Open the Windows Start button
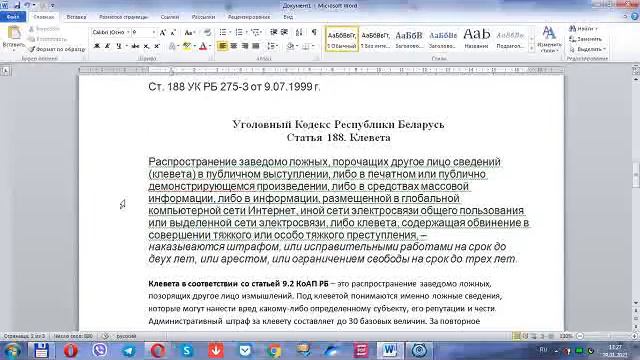Screen dimensions: 640x360 12,351
